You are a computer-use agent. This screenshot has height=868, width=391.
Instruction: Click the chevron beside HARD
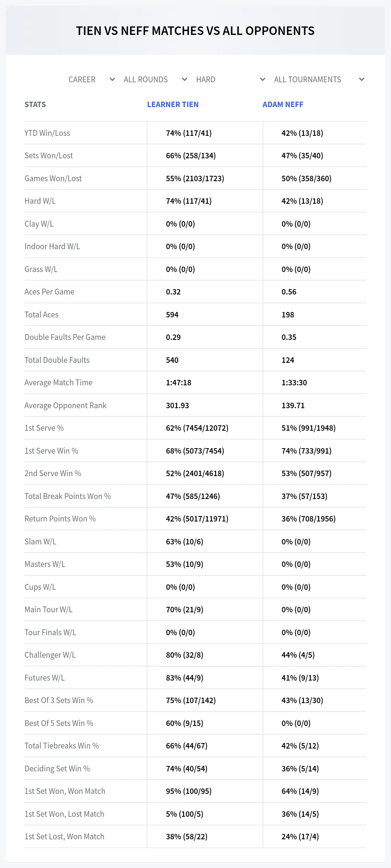click(x=262, y=80)
